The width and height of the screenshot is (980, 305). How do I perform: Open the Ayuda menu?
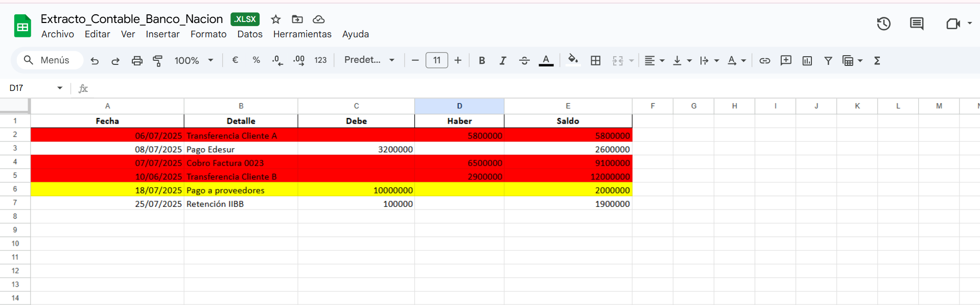pyautogui.click(x=356, y=34)
